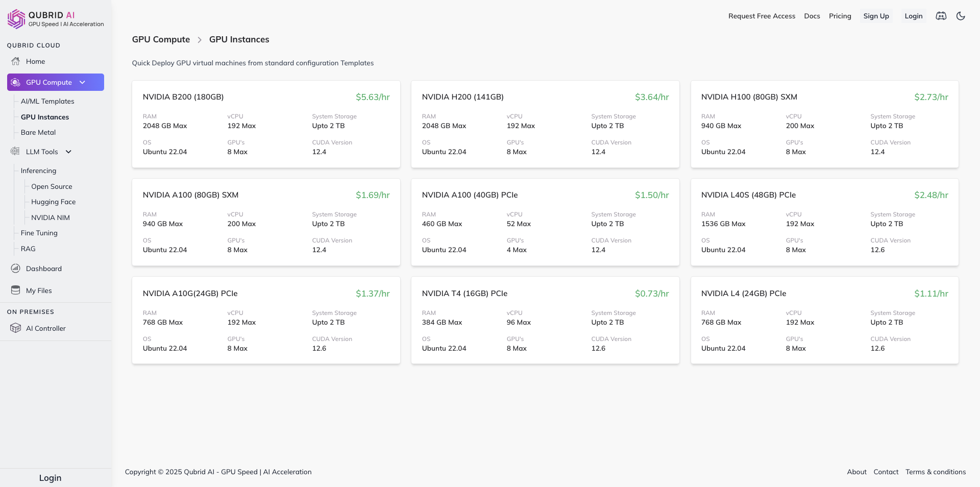Viewport: 980px width, 487px height.
Task: Click the GPU Compute sidebar icon
Action: click(x=16, y=82)
